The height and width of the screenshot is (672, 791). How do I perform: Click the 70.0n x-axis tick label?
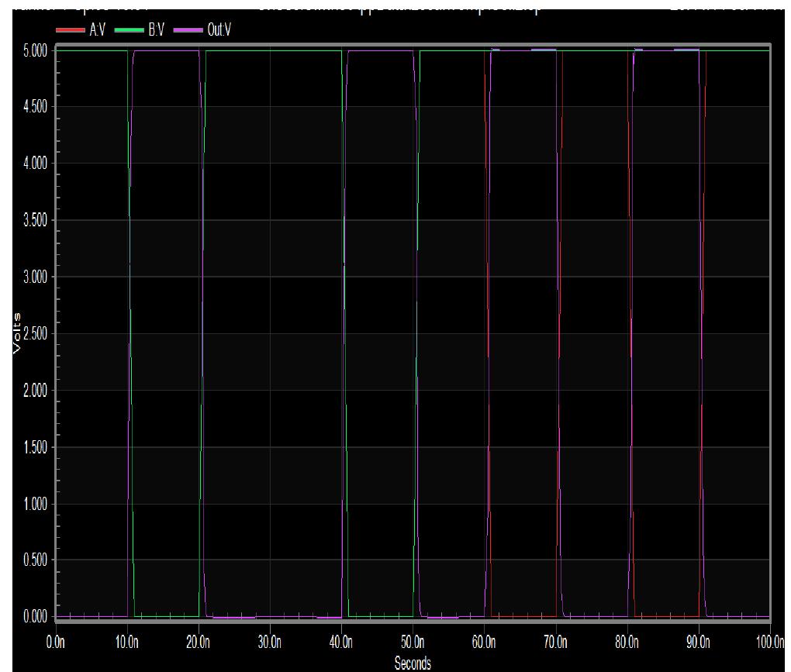(x=555, y=643)
